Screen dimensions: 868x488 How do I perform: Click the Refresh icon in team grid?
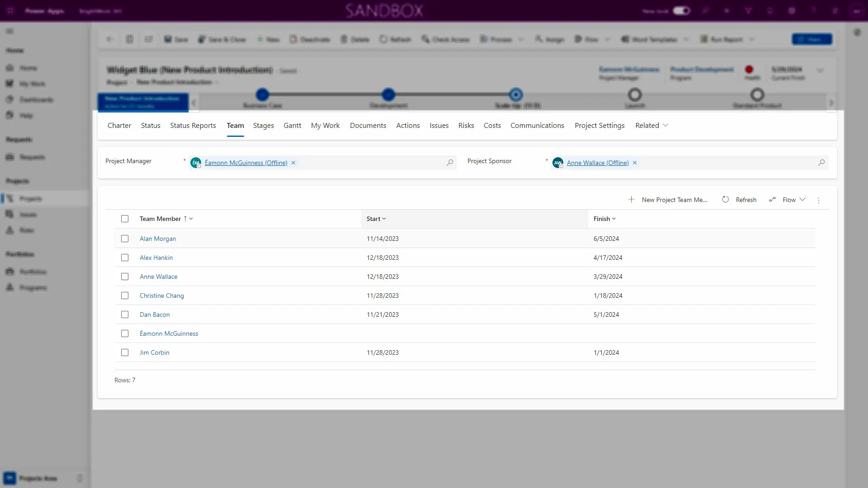(726, 200)
